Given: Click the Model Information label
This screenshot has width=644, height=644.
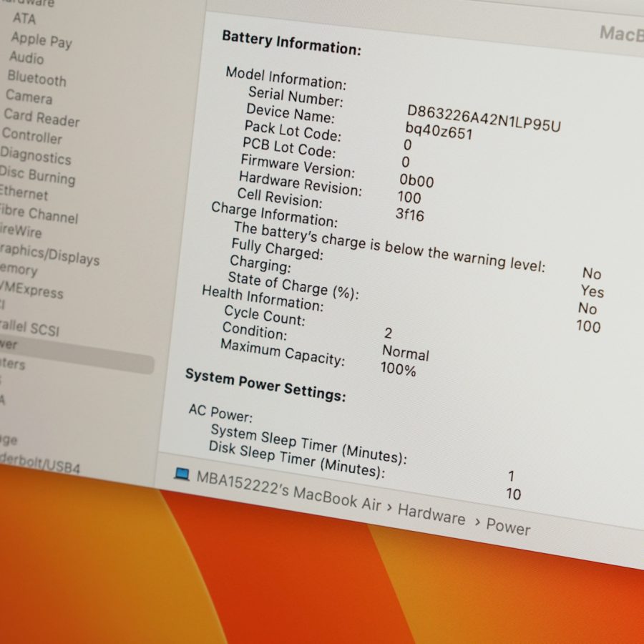Looking at the screenshot, I should pyautogui.click(x=286, y=78).
